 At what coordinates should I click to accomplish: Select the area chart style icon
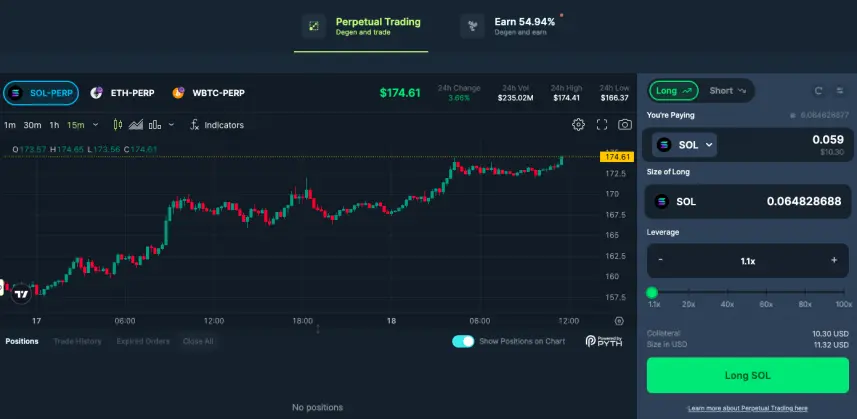click(x=136, y=125)
